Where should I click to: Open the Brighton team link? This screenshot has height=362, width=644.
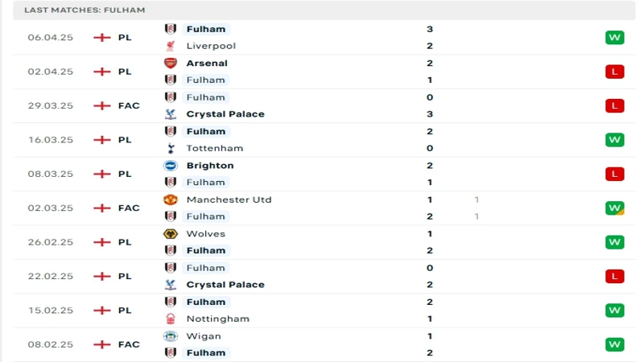coord(210,166)
